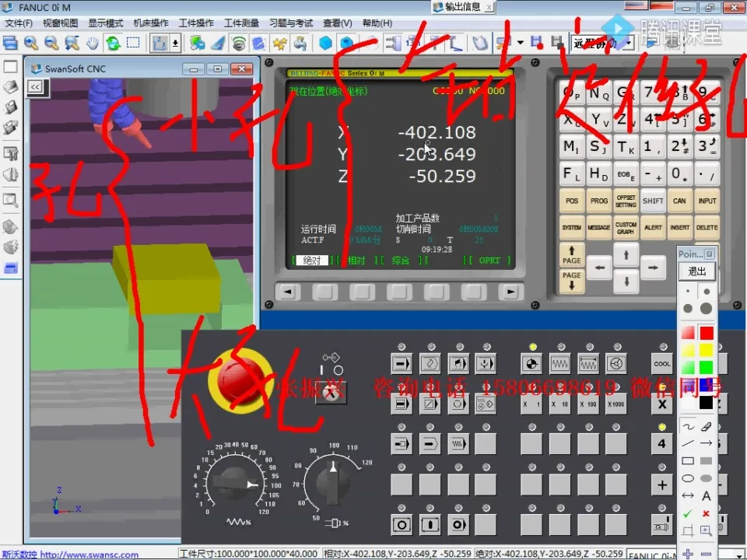The image size is (747, 560).
Task: Toggle the X100 increment button
Action: pos(587,404)
